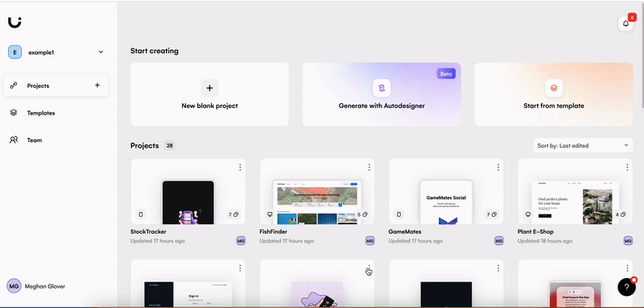644x308 pixels.
Task: Click the plus icon beside Projects
Action: click(97, 85)
